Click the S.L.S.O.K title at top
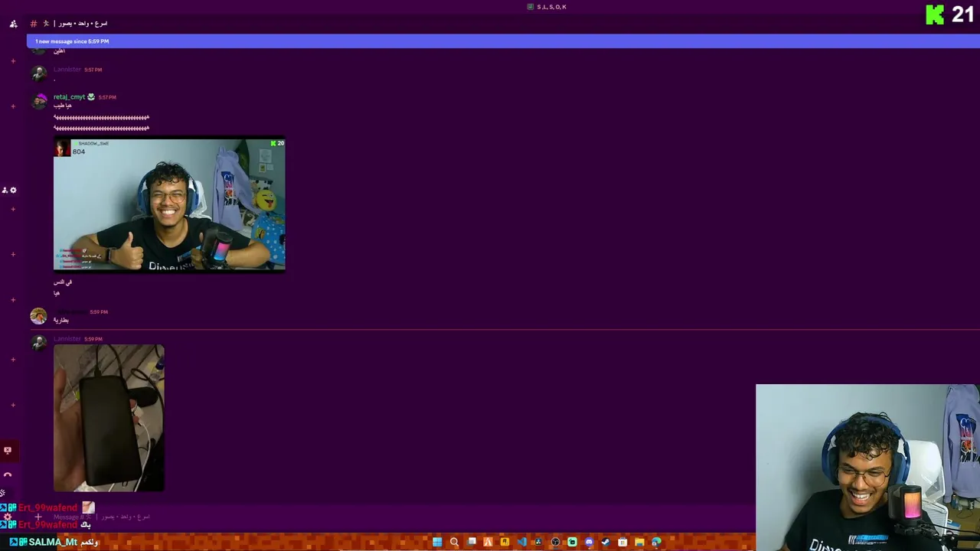980x551 pixels. pyautogui.click(x=551, y=7)
